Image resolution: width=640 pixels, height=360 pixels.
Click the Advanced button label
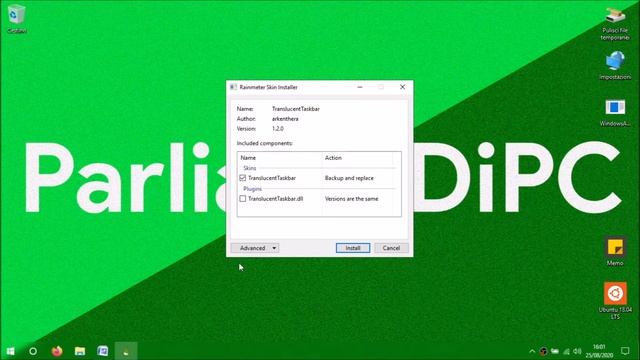253,248
